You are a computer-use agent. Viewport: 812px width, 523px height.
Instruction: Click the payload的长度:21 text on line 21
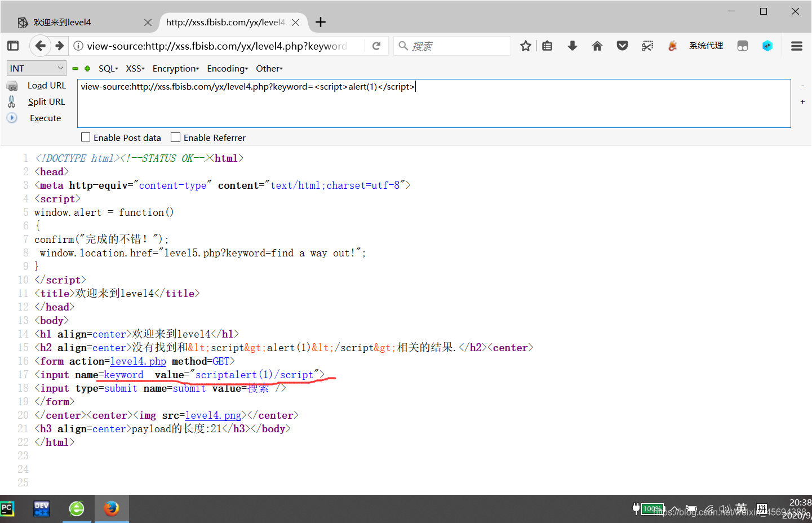pyautogui.click(x=177, y=429)
